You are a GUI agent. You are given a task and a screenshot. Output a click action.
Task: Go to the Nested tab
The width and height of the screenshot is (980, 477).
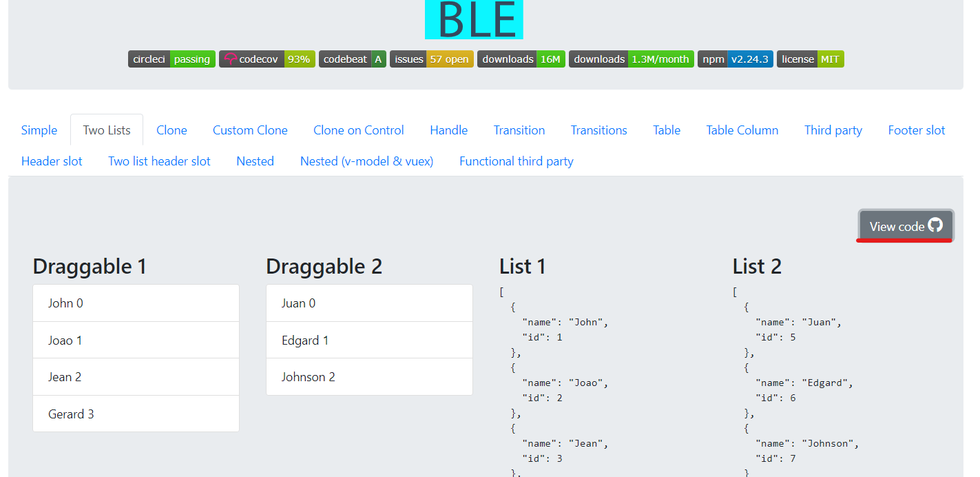(256, 161)
